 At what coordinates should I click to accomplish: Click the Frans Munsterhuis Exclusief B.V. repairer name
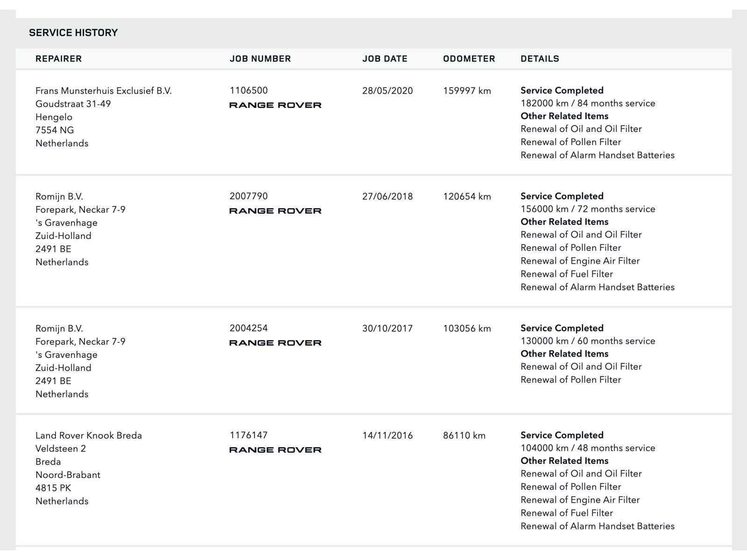pos(104,91)
